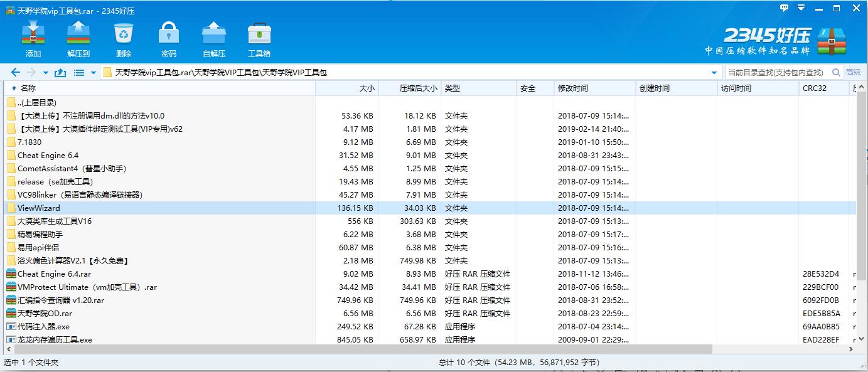The width and height of the screenshot is (868, 372).
Task: Expand the view mode dropdown arrow
Action: [x=94, y=73]
